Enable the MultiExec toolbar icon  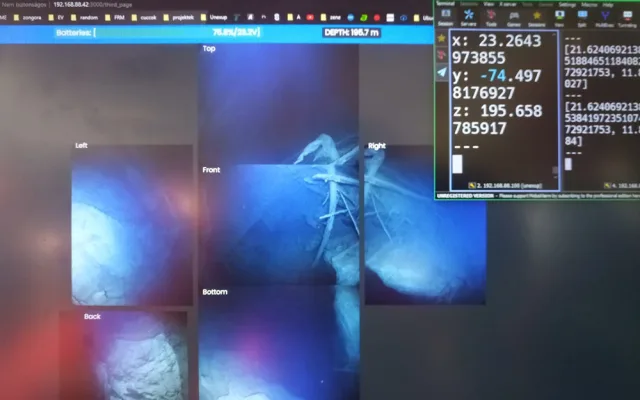604,18
